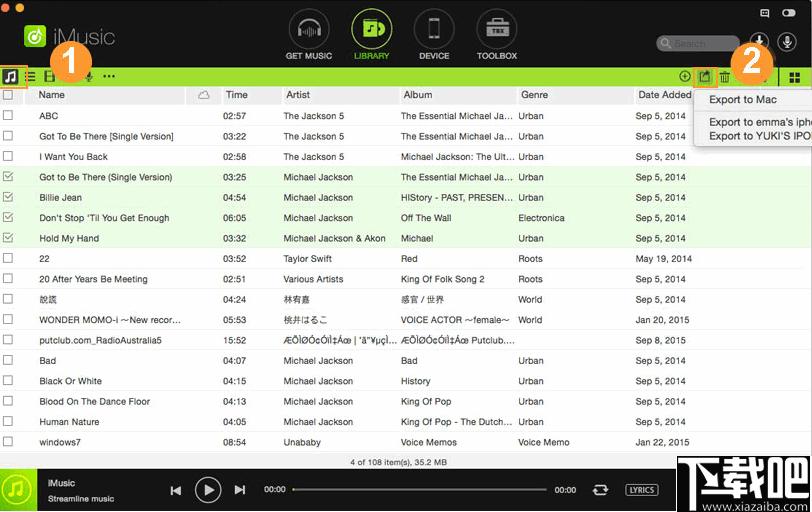Click the download arrow button near search
The image size is (812, 512).
click(759, 41)
